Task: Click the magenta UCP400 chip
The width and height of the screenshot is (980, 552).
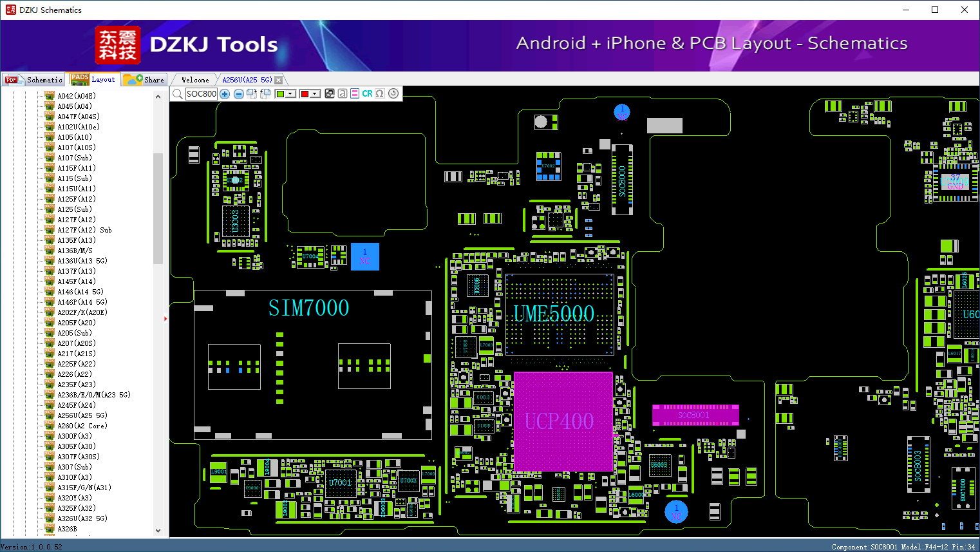Action: [x=563, y=421]
